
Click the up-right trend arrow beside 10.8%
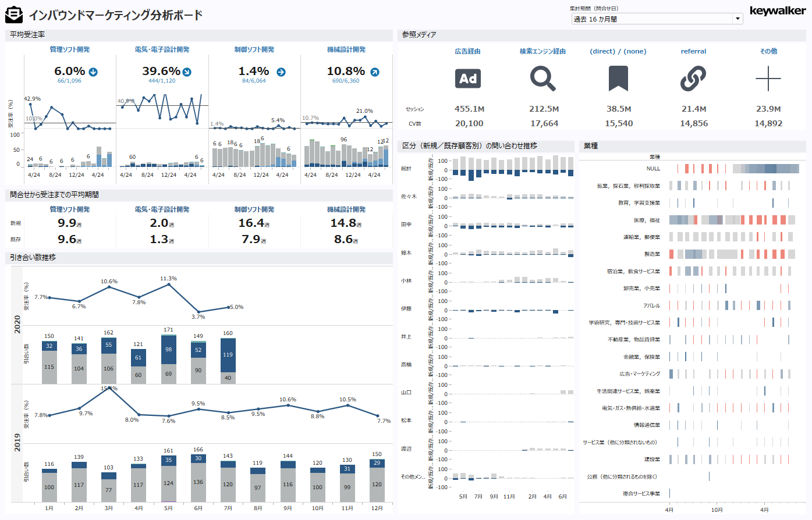[x=375, y=72]
